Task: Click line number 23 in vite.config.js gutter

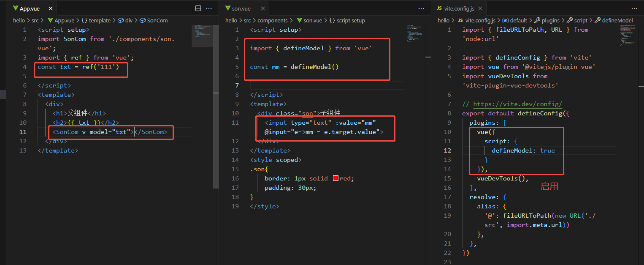Action: [447, 262]
